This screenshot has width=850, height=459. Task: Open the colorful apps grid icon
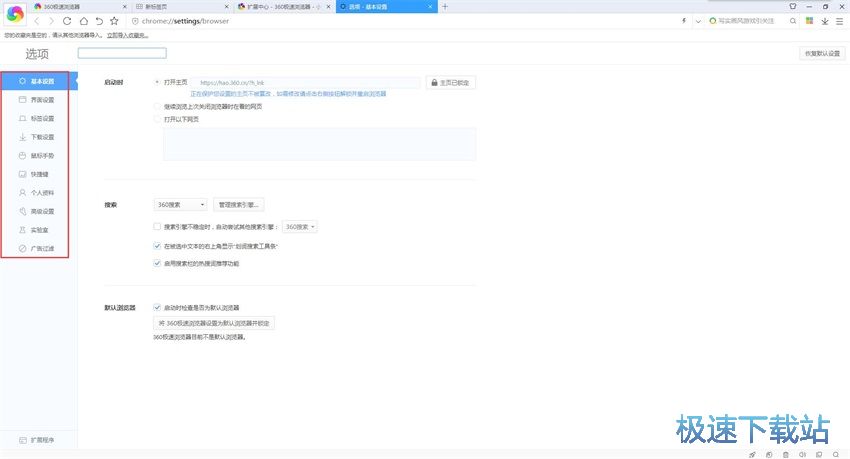click(x=809, y=21)
